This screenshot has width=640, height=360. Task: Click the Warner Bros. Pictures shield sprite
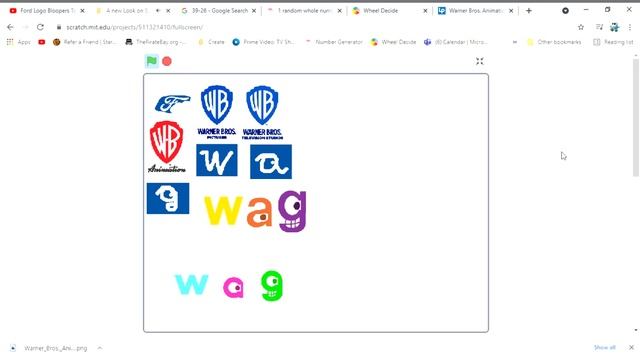tap(217, 112)
